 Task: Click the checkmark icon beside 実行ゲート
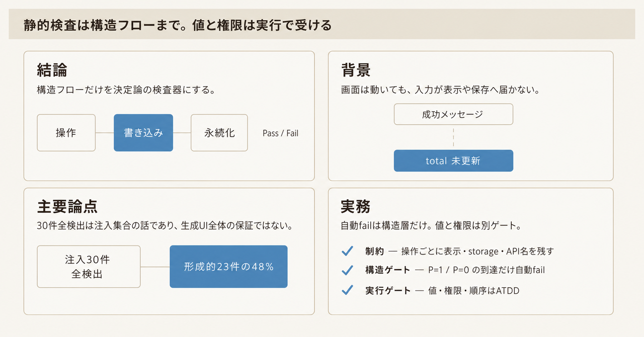pyautogui.click(x=347, y=290)
